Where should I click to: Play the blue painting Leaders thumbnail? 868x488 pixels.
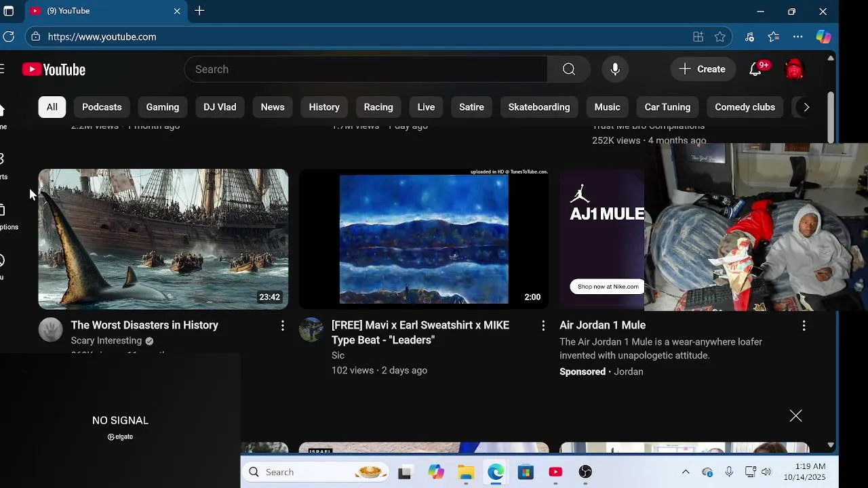coord(424,239)
